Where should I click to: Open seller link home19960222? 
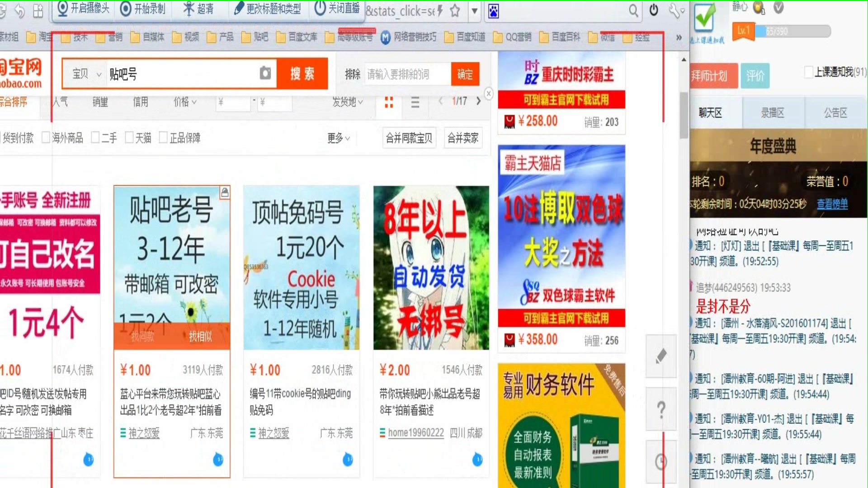click(415, 433)
